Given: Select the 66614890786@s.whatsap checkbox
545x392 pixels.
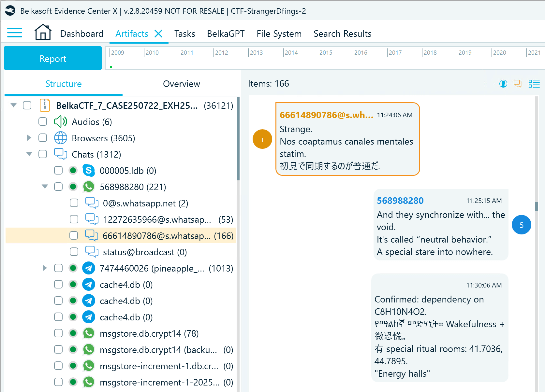Looking at the screenshot, I should (x=74, y=235).
